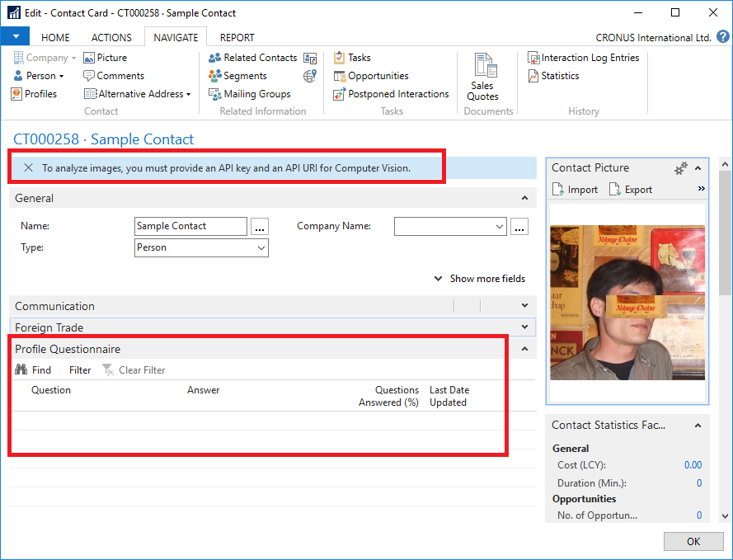Viewport: 733px width, 560px height.
Task: Open Opportunities in the ribbon
Action: pos(371,76)
